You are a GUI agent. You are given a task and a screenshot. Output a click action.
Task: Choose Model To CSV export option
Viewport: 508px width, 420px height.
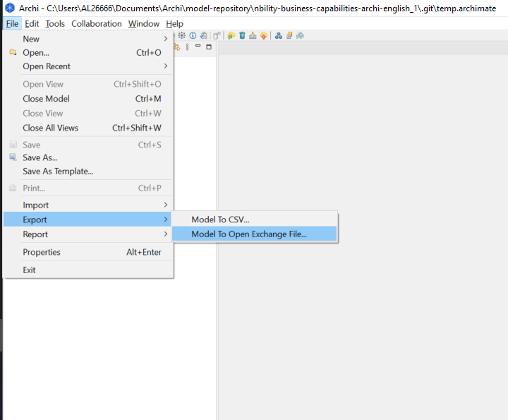[x=220, y=220]
